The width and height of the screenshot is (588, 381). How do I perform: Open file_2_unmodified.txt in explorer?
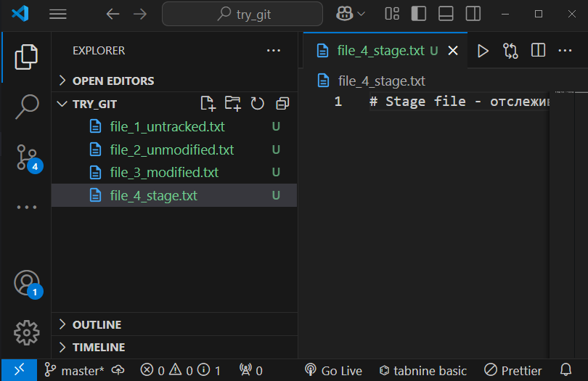pos(171,149)
